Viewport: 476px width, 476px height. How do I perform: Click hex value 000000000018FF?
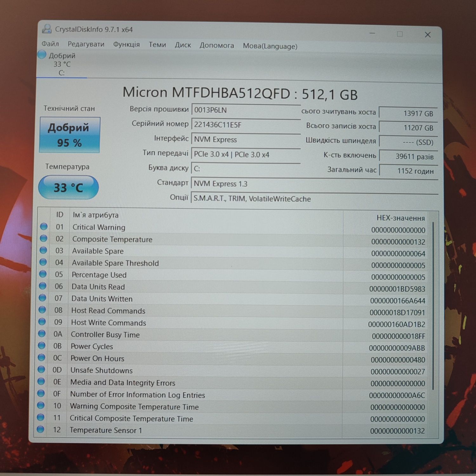click(x=398, y=336)
